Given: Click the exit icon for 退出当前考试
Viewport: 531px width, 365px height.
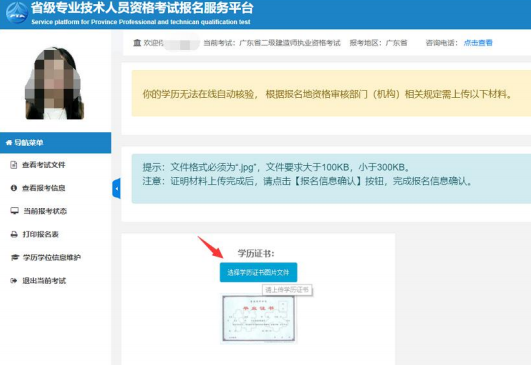Looking at the screenshot, I should (14, 280).
